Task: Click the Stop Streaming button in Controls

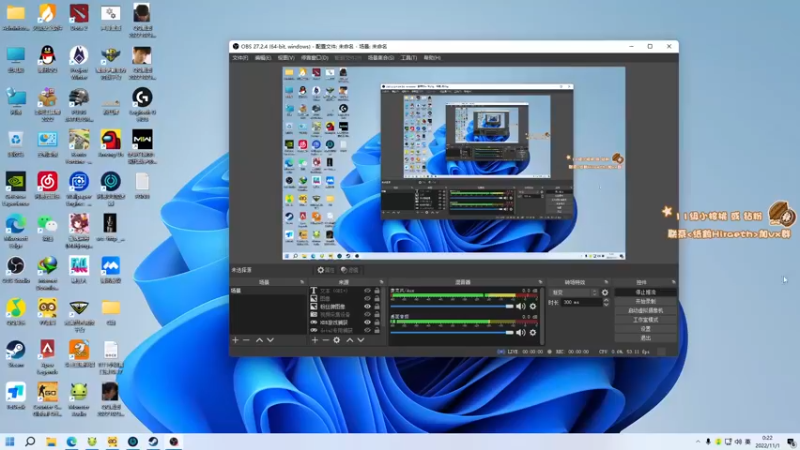Action: (x=645, y=292)
